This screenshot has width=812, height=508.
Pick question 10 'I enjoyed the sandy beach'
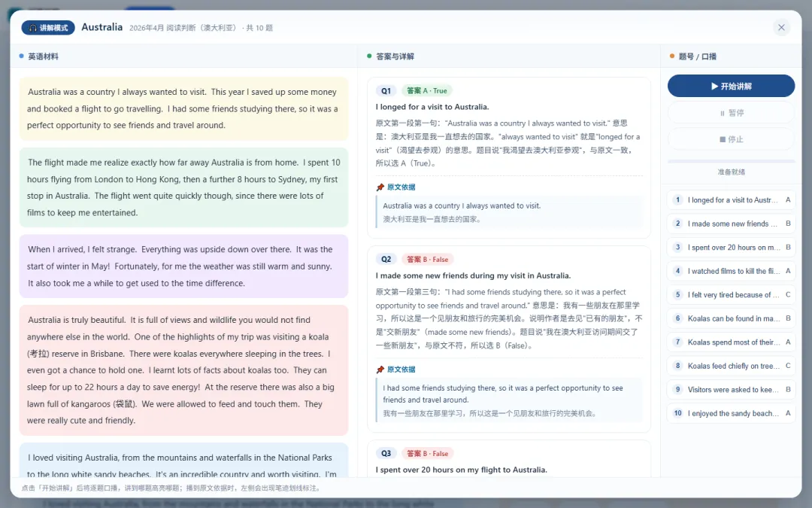tap(731, 413)
